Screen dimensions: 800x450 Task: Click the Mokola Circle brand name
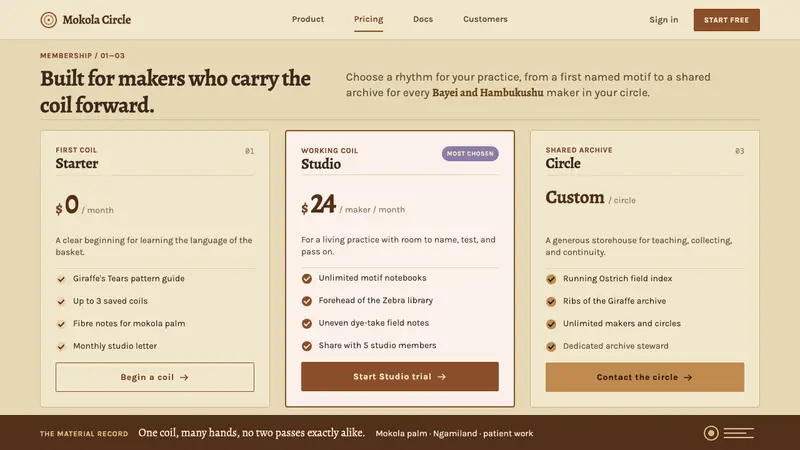click(x=96, y=20)
